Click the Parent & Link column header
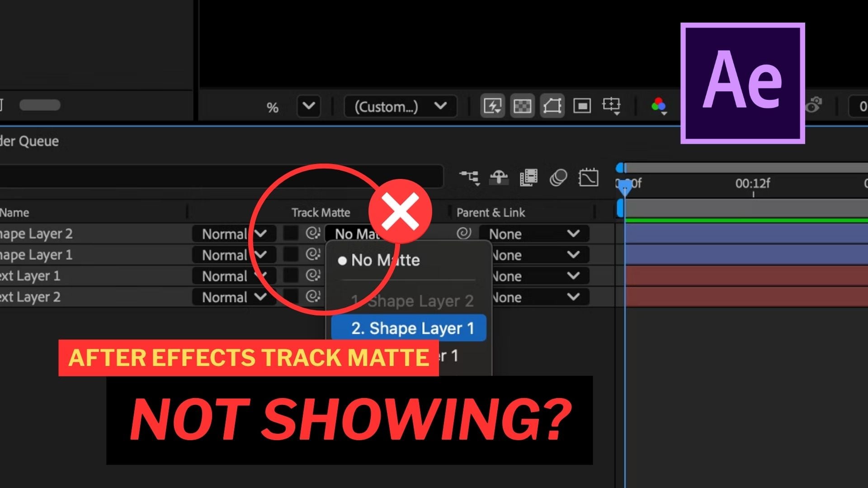 tap(491, 212)
